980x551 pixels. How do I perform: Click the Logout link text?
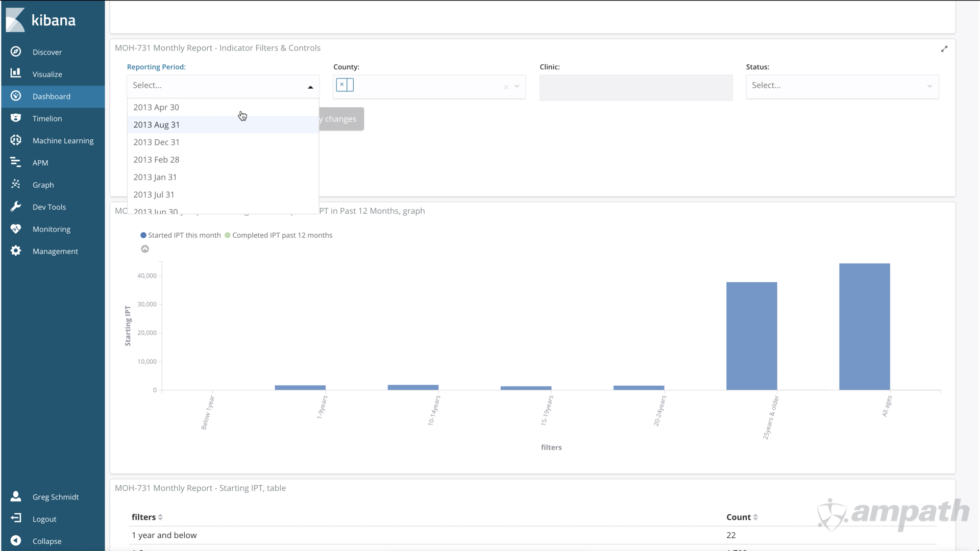coord(44,519)
